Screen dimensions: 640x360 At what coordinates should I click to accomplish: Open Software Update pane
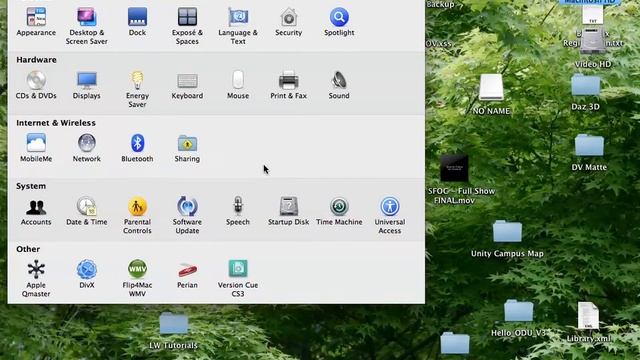click(187, 207)
